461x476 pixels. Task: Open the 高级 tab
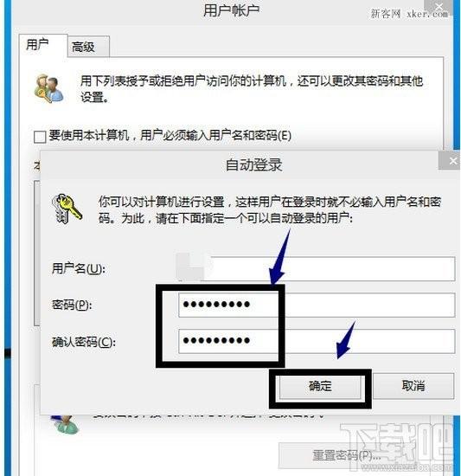point(88,47)
